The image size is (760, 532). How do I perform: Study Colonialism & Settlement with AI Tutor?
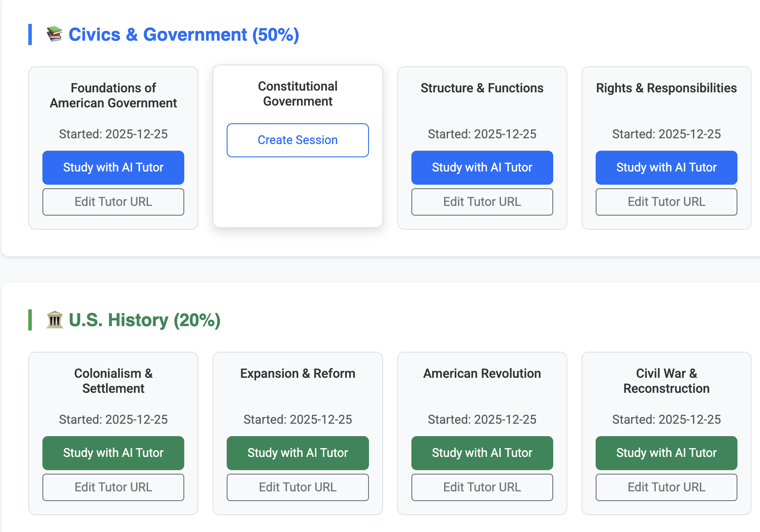click(113, 453)
